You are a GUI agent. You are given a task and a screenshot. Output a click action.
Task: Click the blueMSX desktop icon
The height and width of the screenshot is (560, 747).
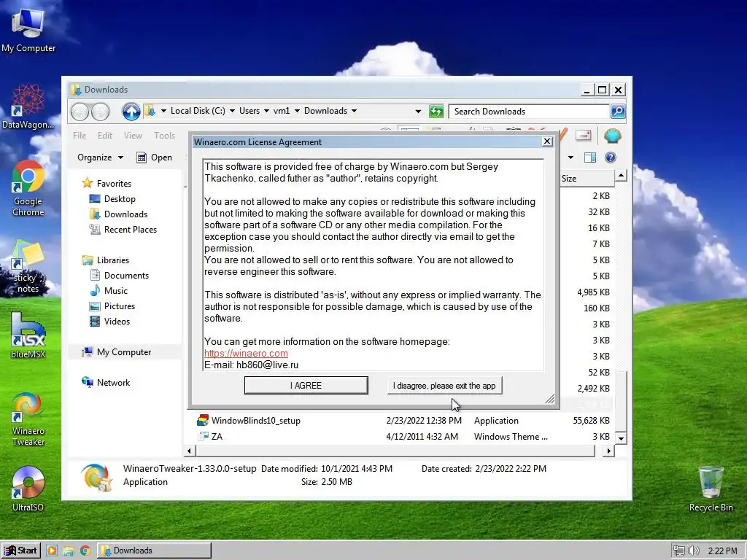(28, 335)
